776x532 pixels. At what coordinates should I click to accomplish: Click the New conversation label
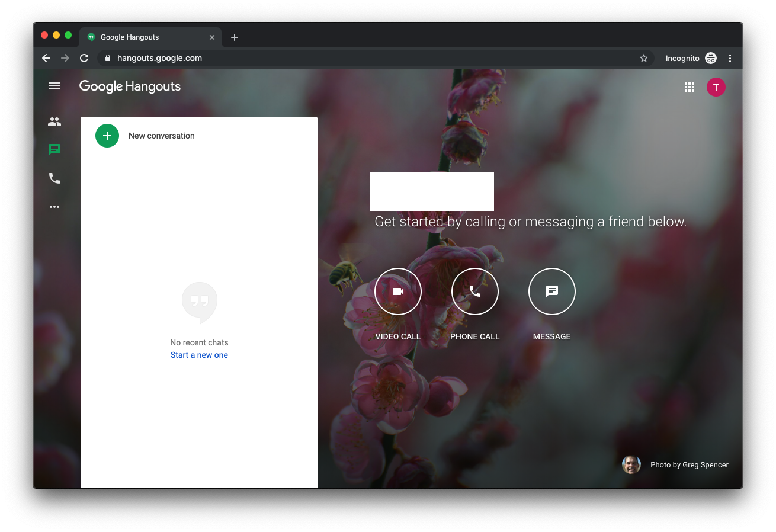tap(162, 136)
